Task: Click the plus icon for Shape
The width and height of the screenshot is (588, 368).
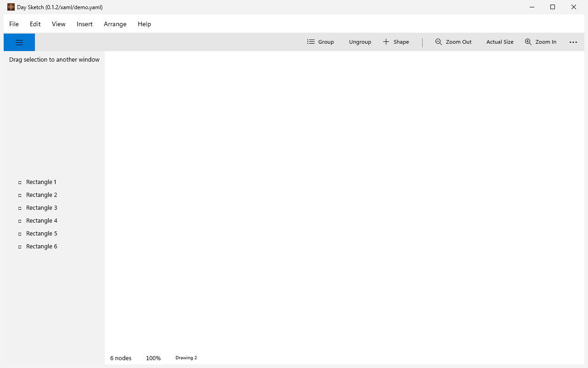Action: [386, 42]
